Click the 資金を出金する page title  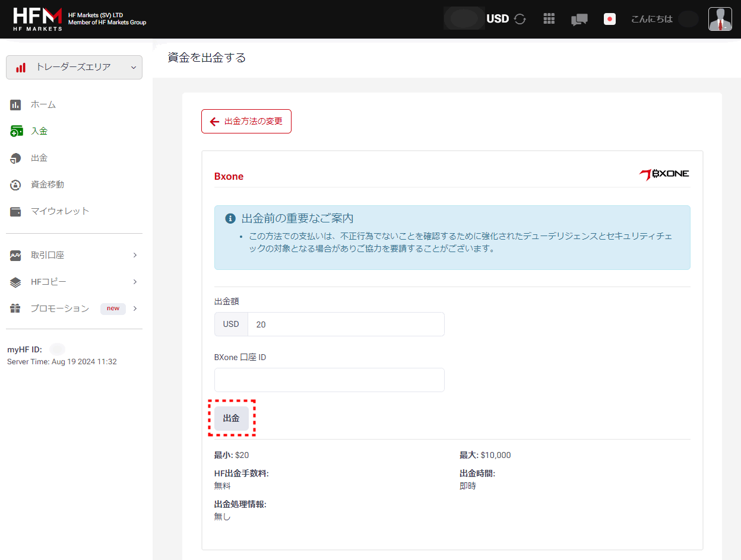pos(207,58)
